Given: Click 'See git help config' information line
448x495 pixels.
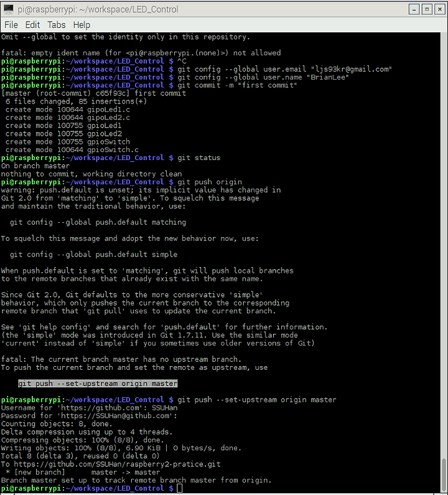Looking at the screenshot, I should (x=164, y=327).
